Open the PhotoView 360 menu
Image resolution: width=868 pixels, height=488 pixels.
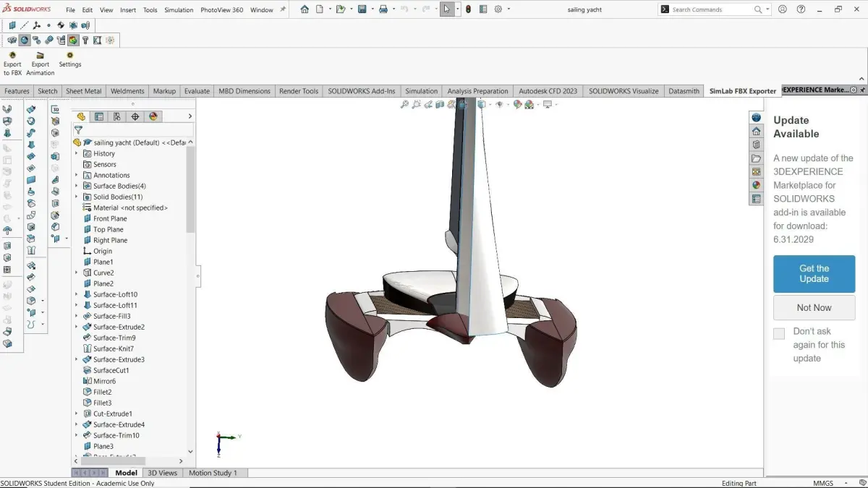tap(222, 10)
